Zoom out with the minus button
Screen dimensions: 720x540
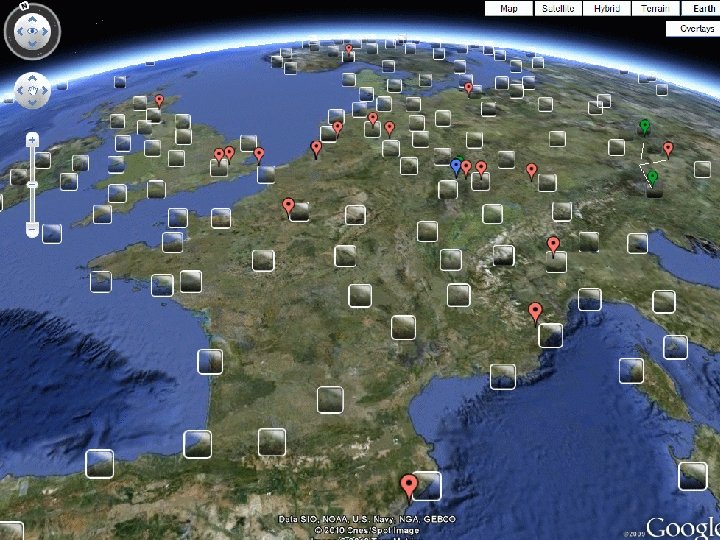point(32,228)
